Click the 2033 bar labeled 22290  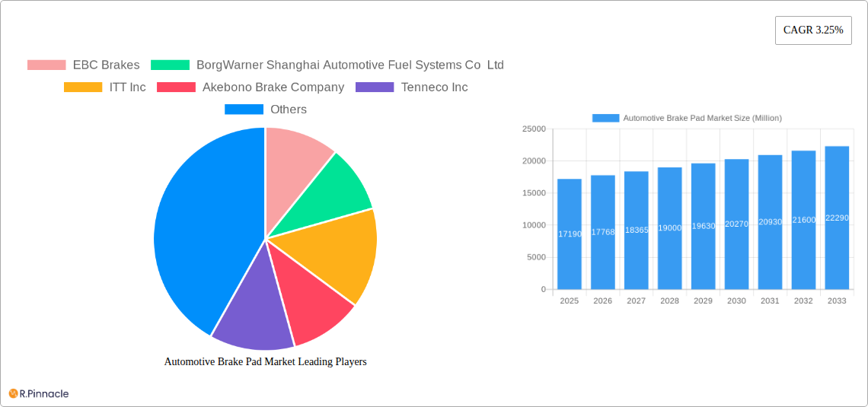coord(837,218)
